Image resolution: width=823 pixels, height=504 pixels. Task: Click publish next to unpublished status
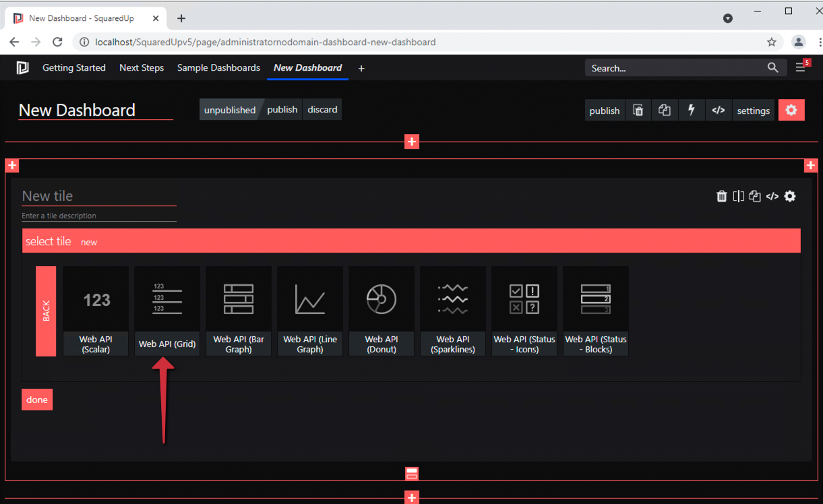click(x=282, y=109)
